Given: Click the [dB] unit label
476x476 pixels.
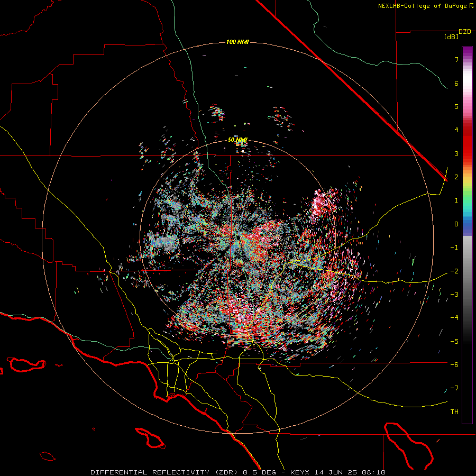Looking at the screenshot, I should [451, 37].
